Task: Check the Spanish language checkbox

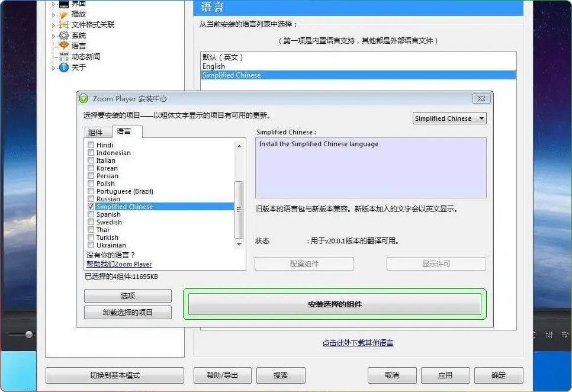Action: click(91, 214)
